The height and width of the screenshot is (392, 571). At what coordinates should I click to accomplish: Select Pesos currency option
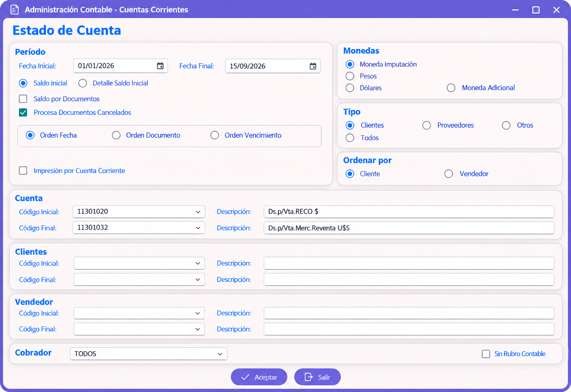coord(350,76)
